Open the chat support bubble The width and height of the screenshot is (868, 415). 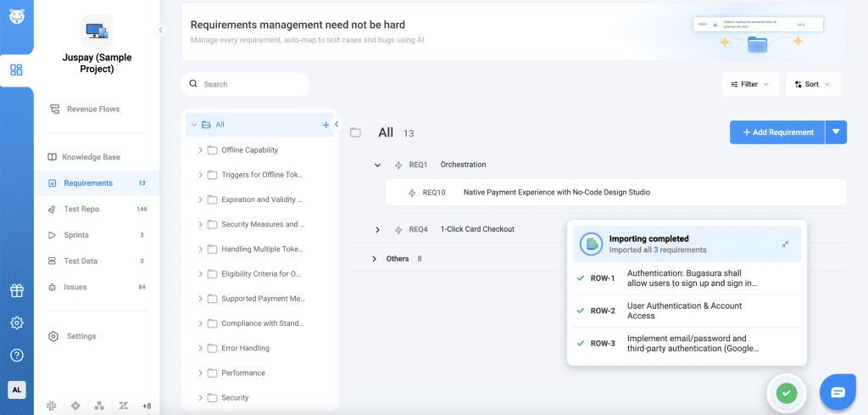(x=837, y=392)
